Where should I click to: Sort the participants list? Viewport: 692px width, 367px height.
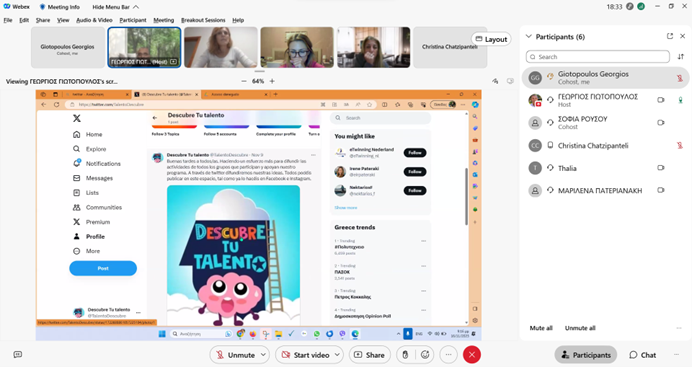point(681,57)
